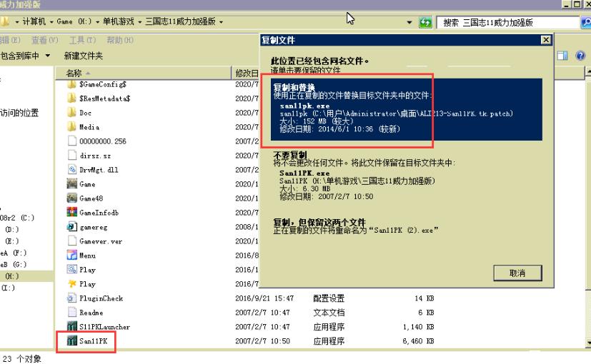Open the $GameConfig$ folder icon
This screenshot has width=591, height=364.
pos(71,84)
